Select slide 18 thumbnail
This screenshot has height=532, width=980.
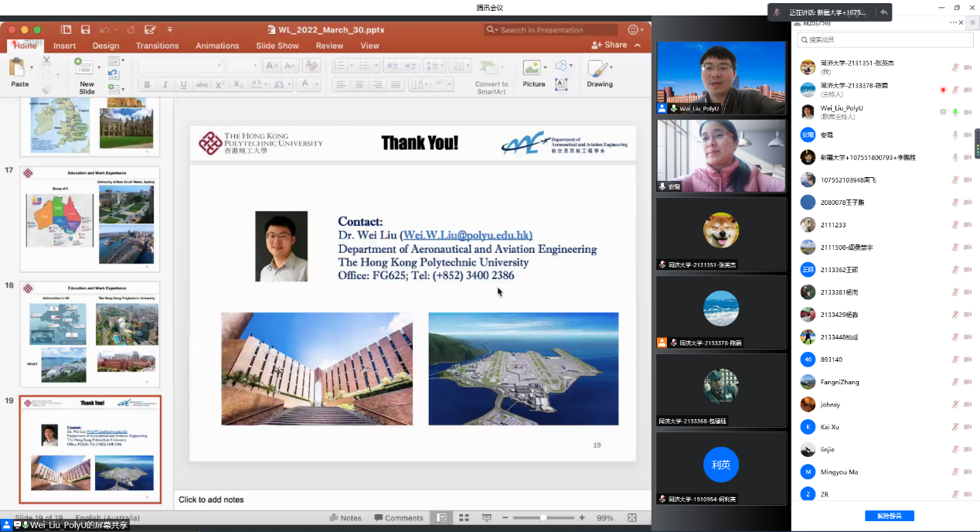pyautogui.click(x=90, y=334)
